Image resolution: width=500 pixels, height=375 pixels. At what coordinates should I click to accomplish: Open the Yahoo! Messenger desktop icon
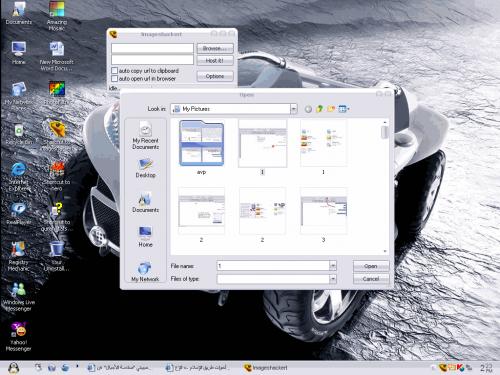[19, 337]
